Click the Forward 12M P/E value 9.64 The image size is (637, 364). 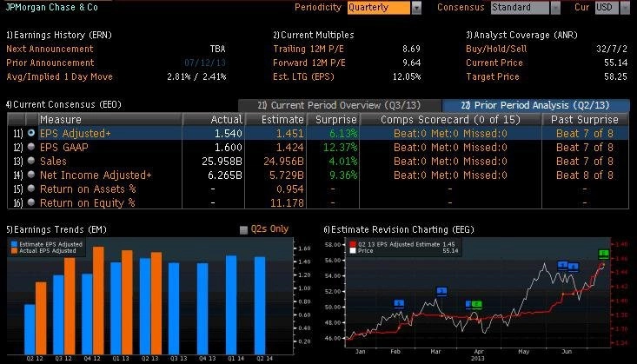coord(411,63)
